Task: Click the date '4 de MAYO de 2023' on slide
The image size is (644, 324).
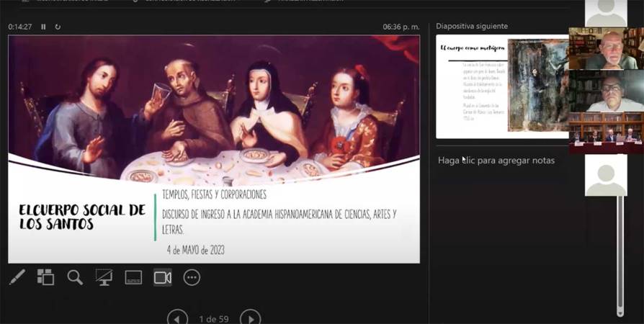Action: (195, 250)
